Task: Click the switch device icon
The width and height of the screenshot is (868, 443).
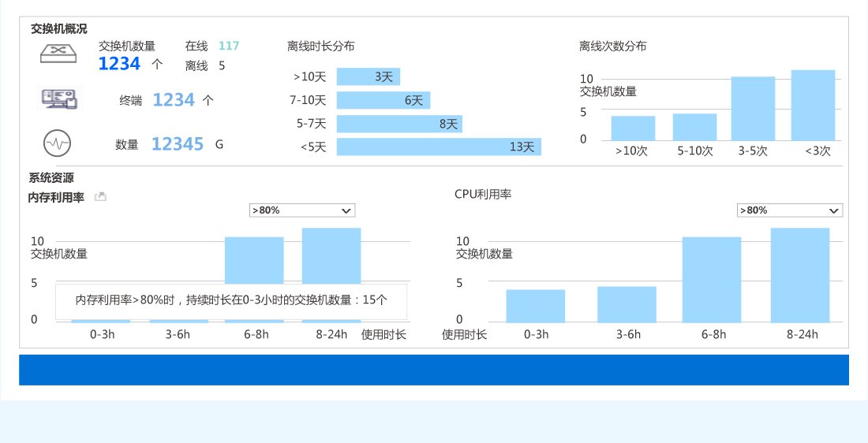Action: click(59, 54)
